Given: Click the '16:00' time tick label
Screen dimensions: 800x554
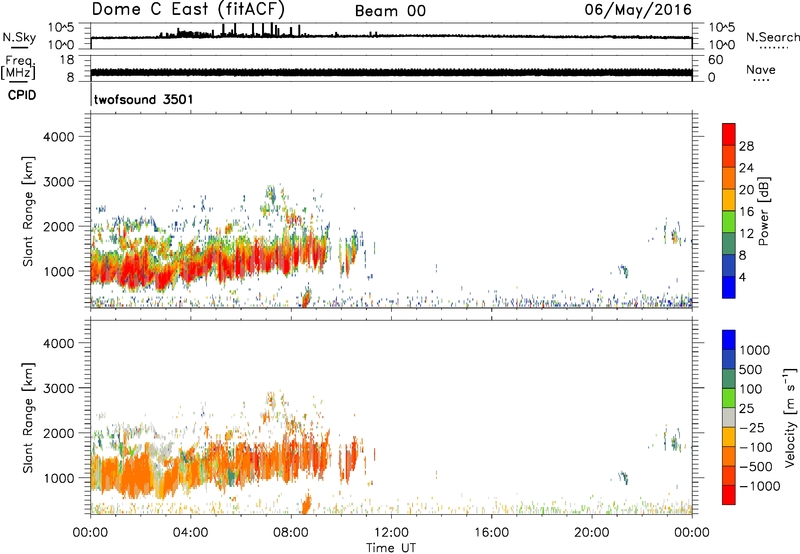Looking at the screenshot, I should click(491, 533).
